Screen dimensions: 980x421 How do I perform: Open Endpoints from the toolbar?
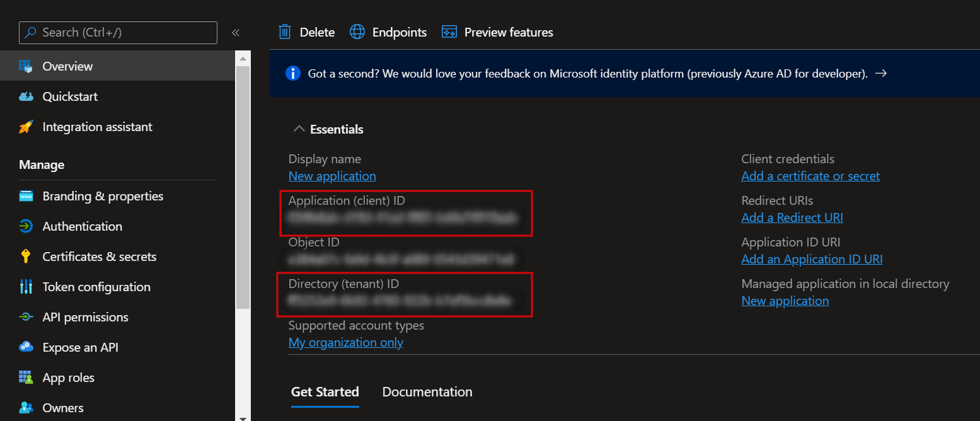pyautogui.click(x=388, y=32)
